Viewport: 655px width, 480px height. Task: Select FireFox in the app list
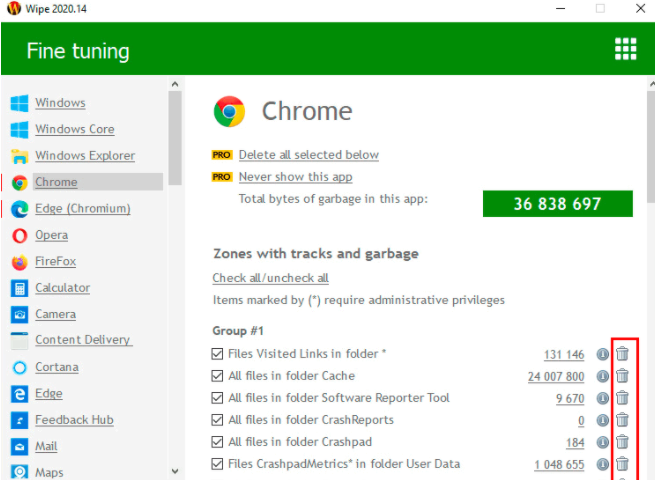(x=56, y=261)
